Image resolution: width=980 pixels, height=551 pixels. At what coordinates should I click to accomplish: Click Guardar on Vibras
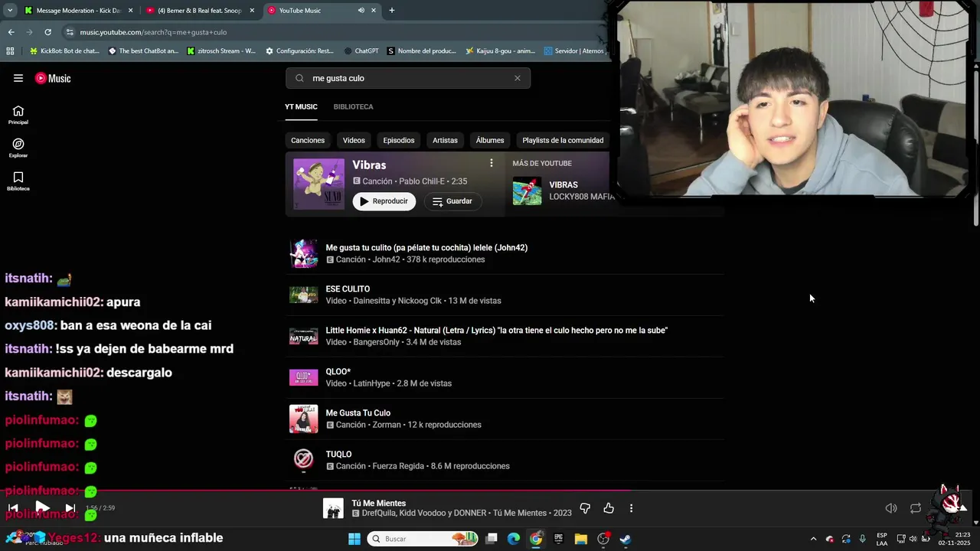(x=452, y=201)
